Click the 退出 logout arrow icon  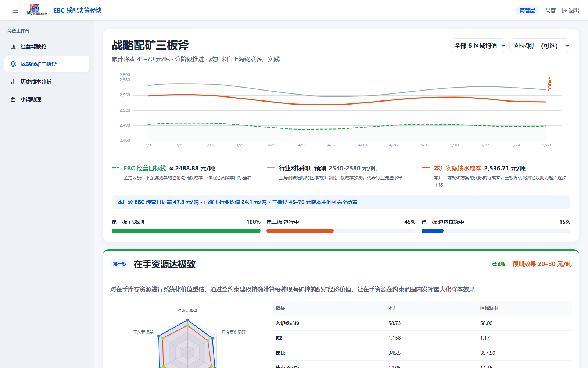click(x=564, y=10)
